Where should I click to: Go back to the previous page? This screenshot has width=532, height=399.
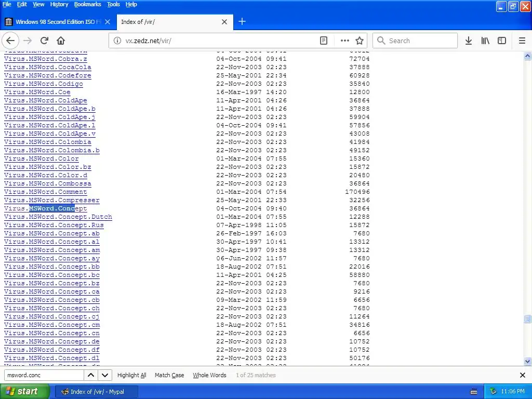(x=10, y=41)
